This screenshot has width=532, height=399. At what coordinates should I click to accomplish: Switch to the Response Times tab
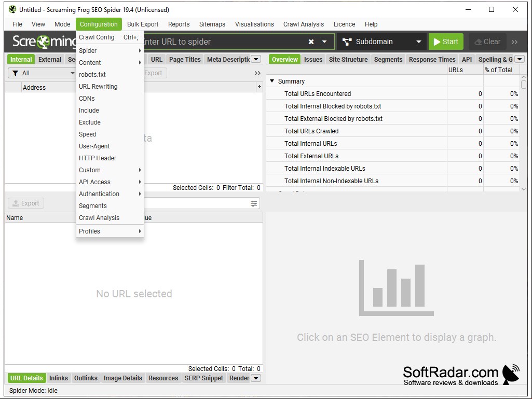(432, 59)
